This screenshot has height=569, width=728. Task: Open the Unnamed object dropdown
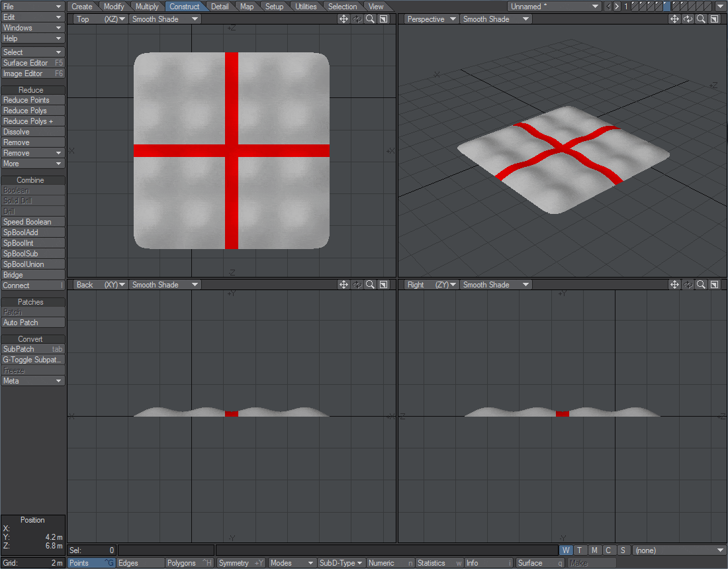555,7
